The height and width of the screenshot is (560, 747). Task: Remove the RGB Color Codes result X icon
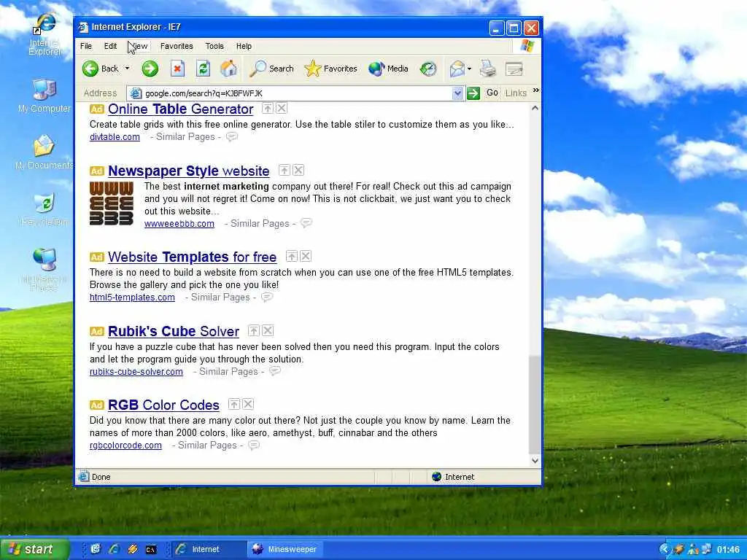(x=248, y=404)
